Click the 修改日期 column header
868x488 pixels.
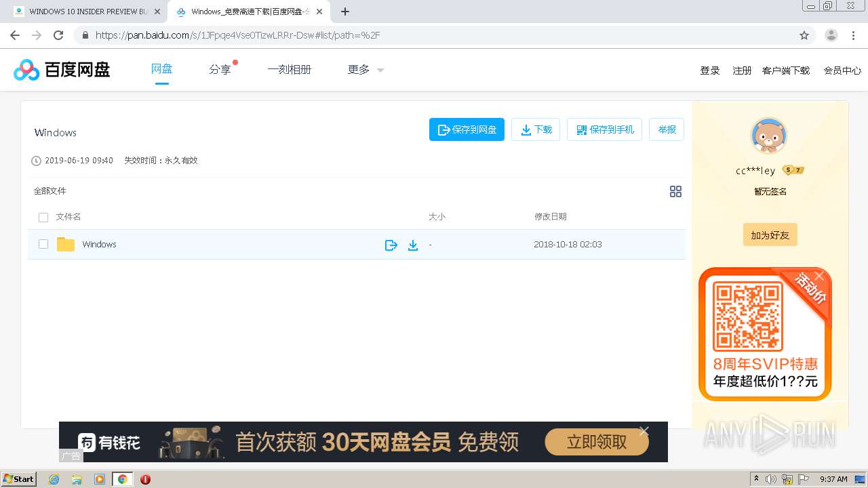(550, 217)
